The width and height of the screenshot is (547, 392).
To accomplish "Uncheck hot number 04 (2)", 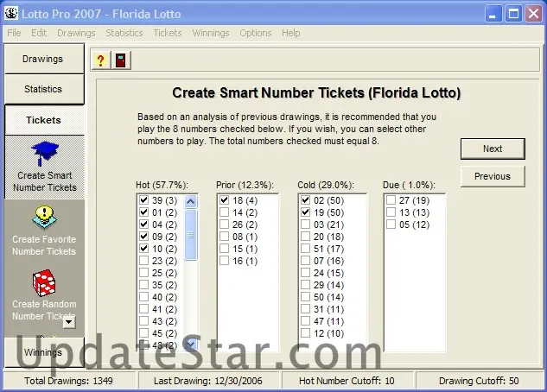I will pyautogui.click(x=143, y=224).
